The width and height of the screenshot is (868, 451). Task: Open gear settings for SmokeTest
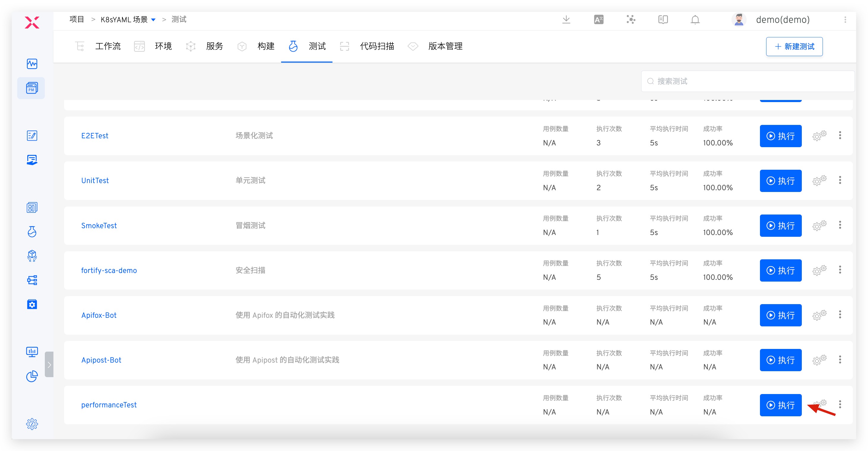820,225
